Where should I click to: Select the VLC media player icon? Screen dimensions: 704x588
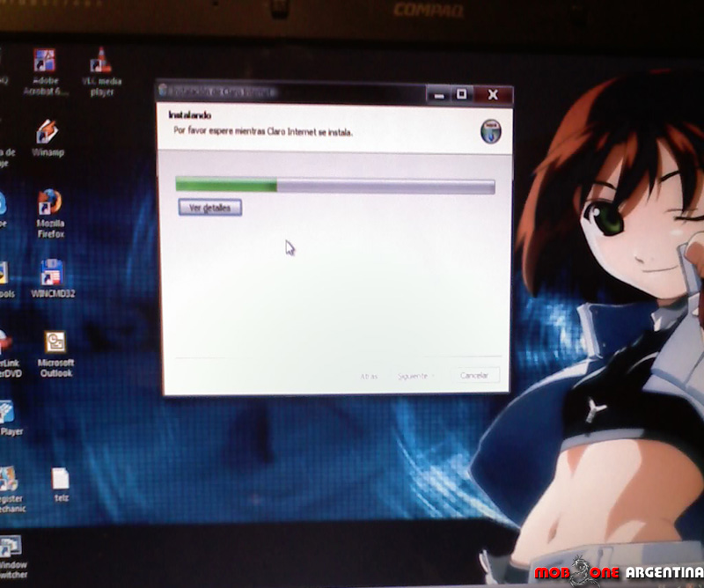pos(101,62)
